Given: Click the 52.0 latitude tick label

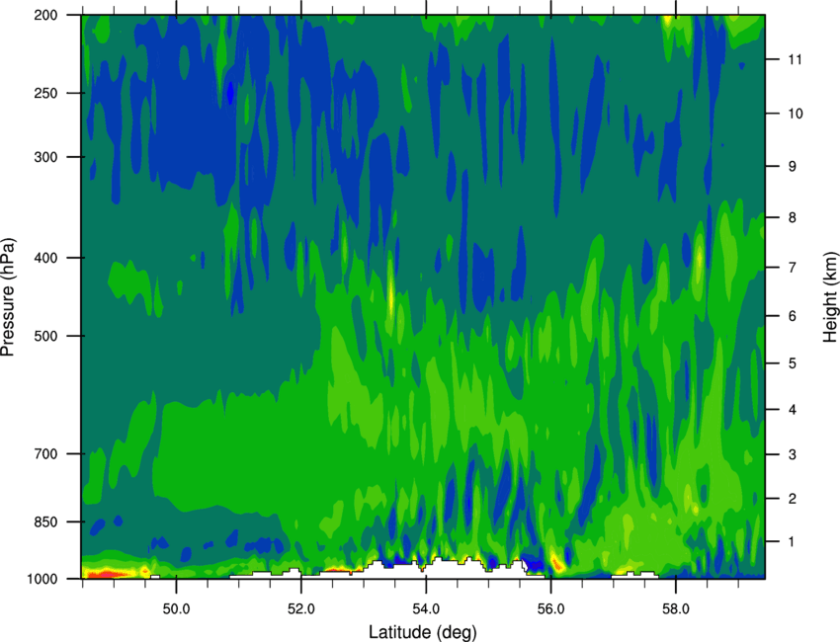Looking at the screenshot, I should [301, 608].
